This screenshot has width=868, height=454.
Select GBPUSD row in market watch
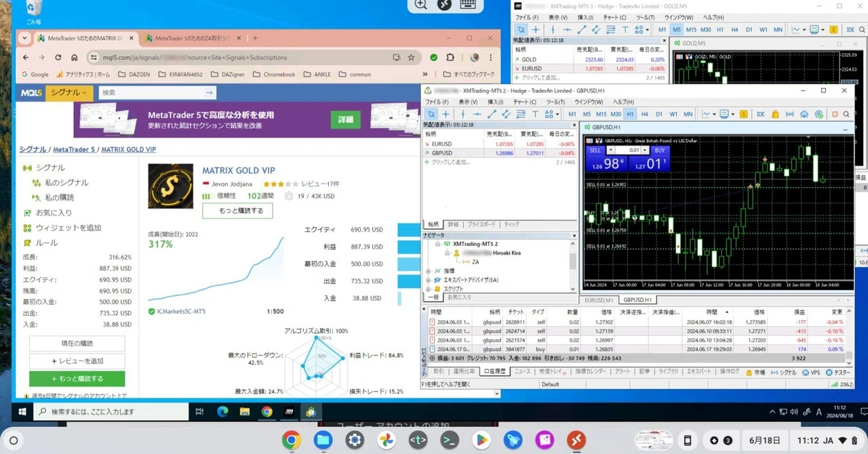(x=500, y=153)
